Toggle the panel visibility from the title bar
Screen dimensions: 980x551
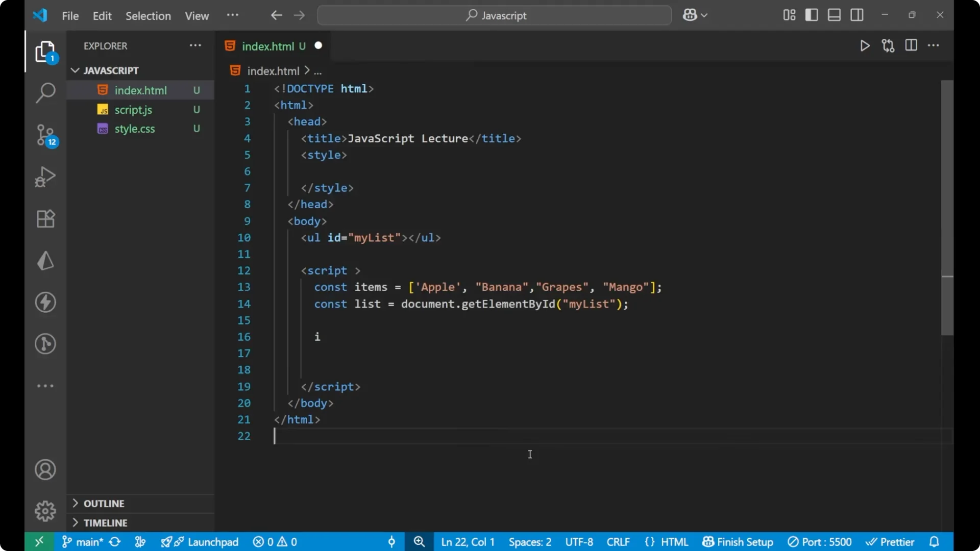[834, 15]
